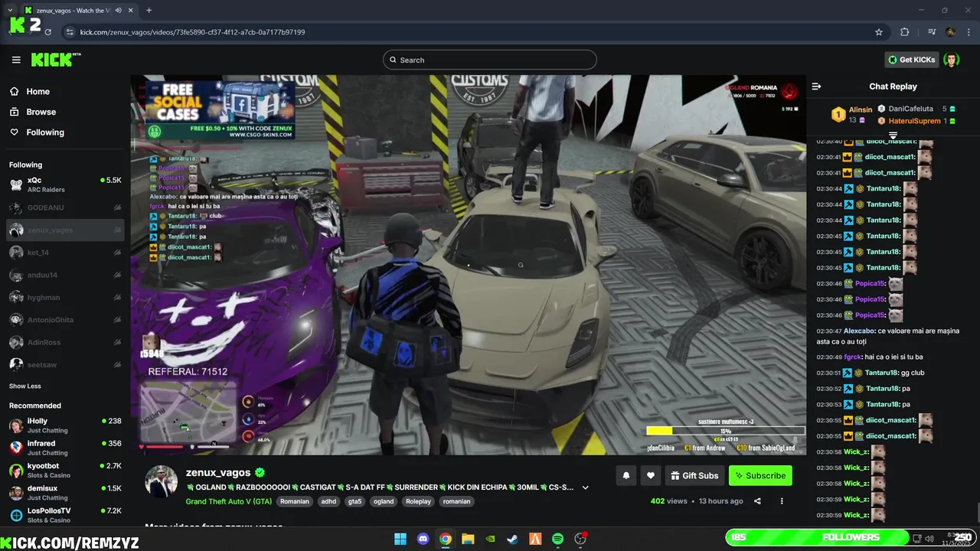
Task: Select the ogland tag
Action: coord(384,501)
